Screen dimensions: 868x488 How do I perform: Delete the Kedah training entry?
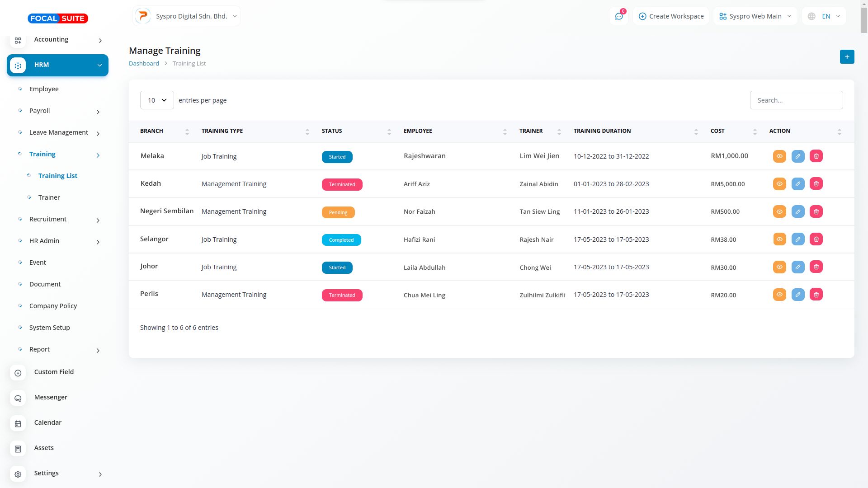pos(816,184)
